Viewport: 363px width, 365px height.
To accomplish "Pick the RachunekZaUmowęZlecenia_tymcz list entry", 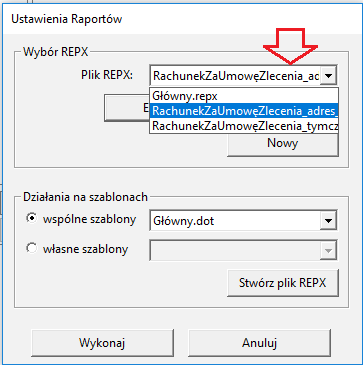I will [244, 126].
